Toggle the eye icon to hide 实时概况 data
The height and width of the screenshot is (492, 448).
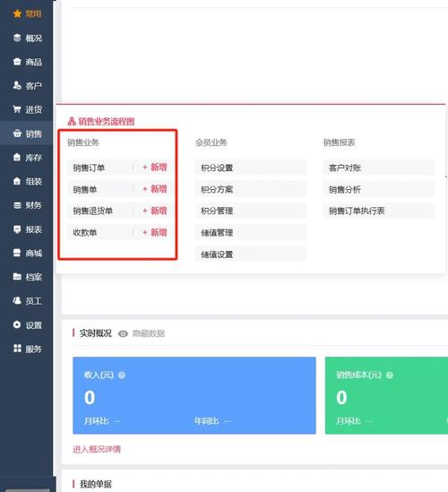point(123,333)
